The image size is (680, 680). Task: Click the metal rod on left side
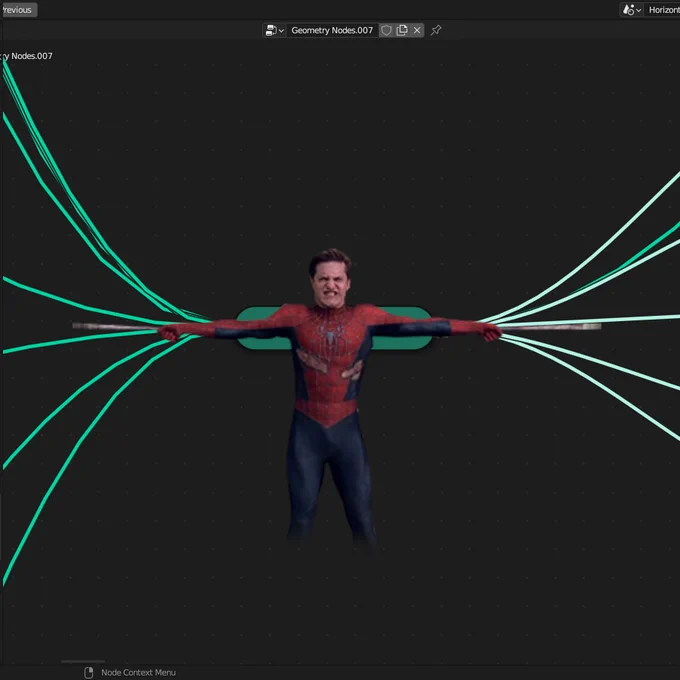point(115,327)
